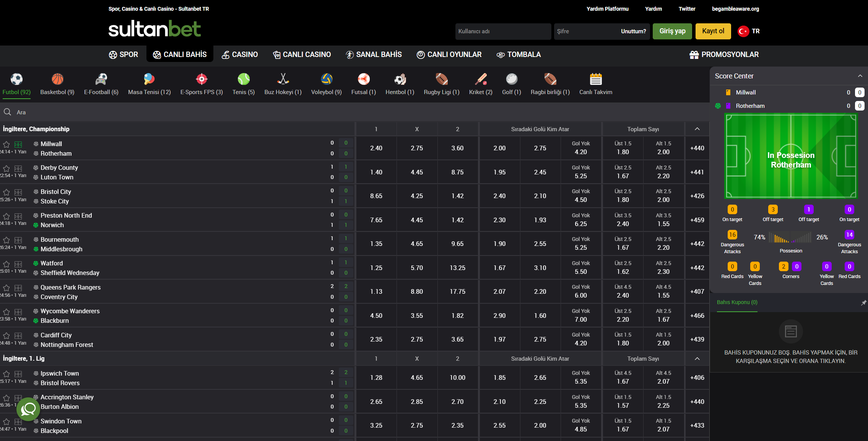Favorite Queens Park Rangers vs Coventry match
The image size is (868, 441).
click(x=7, y=288)
